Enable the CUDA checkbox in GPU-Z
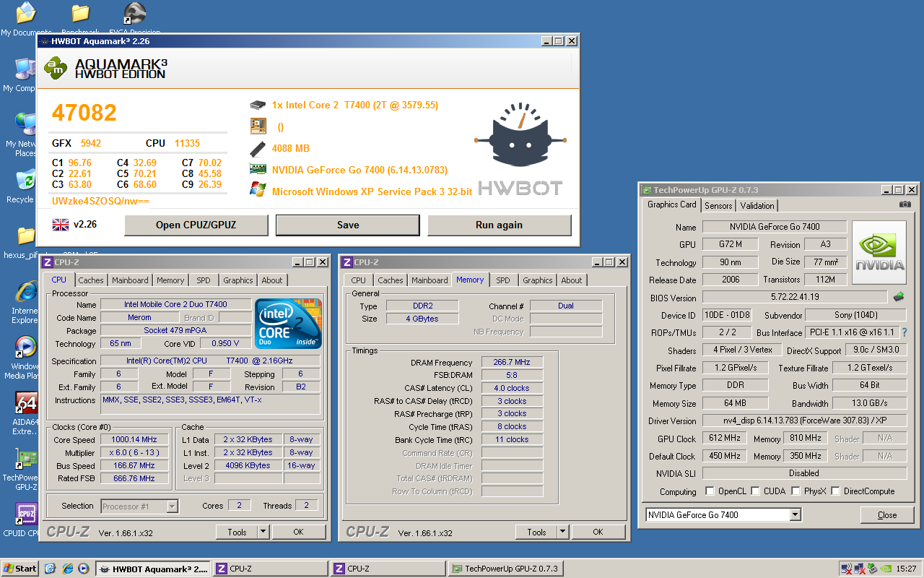924x578 pixels. pyautogui.click(x=756, y=491)
